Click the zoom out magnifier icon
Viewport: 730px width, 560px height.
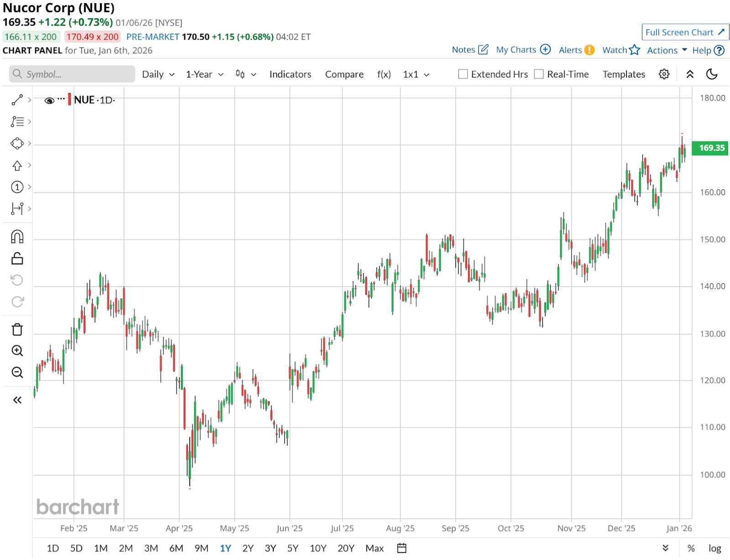click(x=17, y=373)
